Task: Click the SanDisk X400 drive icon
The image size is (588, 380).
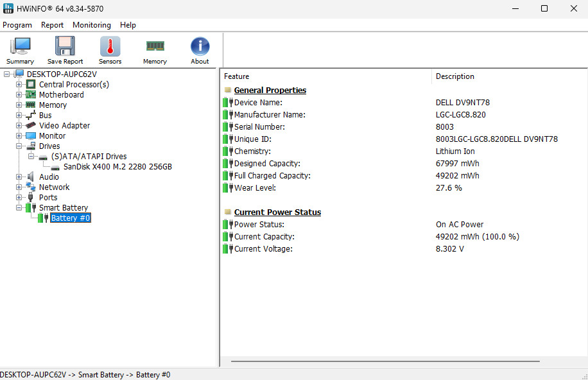Action: coord(55,168)
